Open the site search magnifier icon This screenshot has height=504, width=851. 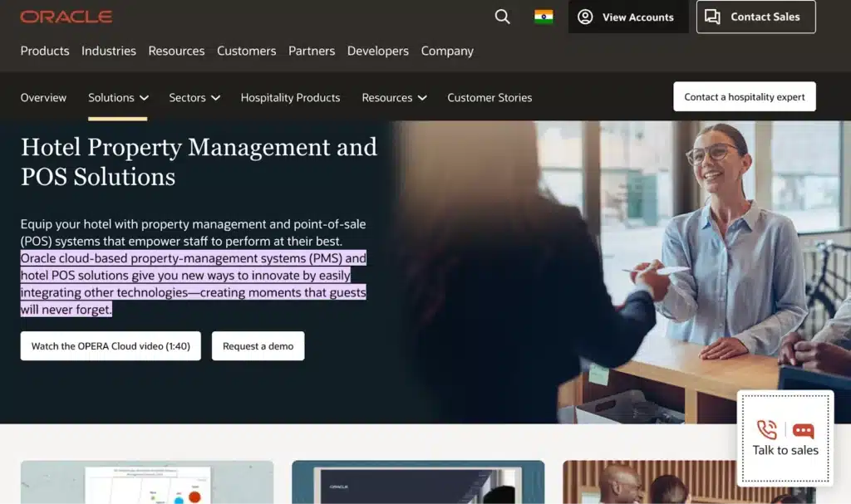[502, 17]
